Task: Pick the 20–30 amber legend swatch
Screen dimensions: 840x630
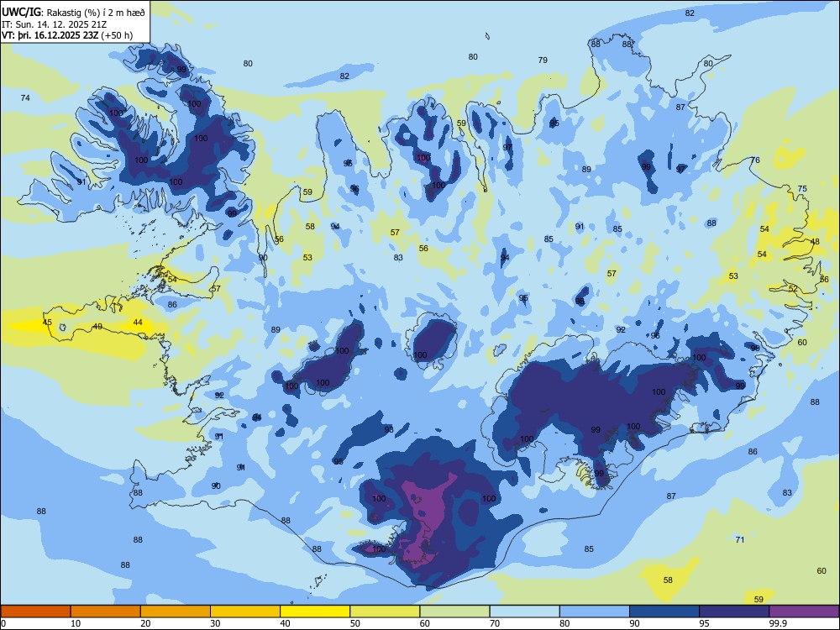Action: point(176,612)
